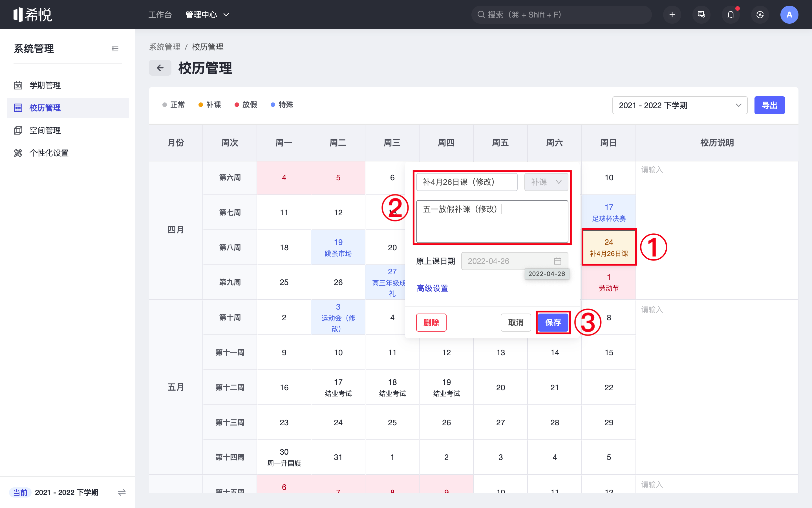Open the messages chat icon

pyautogui.click(x=701, y=15)
